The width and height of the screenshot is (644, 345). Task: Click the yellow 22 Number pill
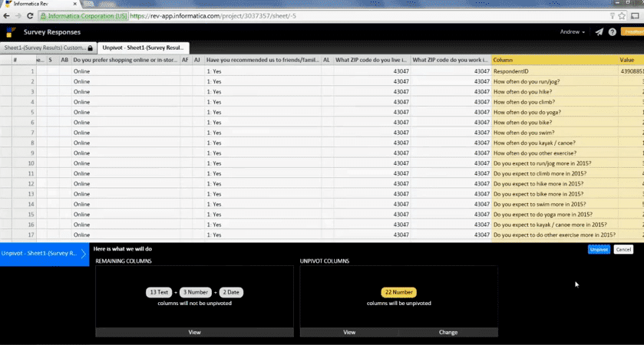click(x=399, y=292)
